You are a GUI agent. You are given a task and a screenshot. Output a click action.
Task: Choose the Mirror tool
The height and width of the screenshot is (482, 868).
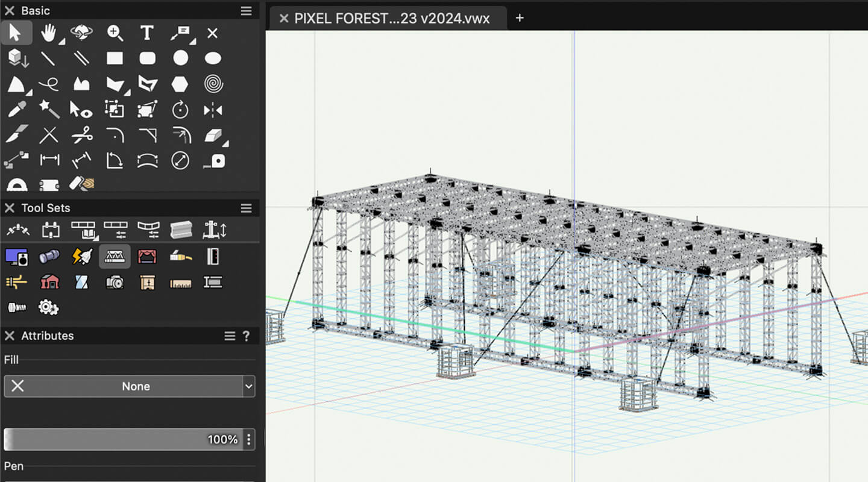(x=213, y=110)
